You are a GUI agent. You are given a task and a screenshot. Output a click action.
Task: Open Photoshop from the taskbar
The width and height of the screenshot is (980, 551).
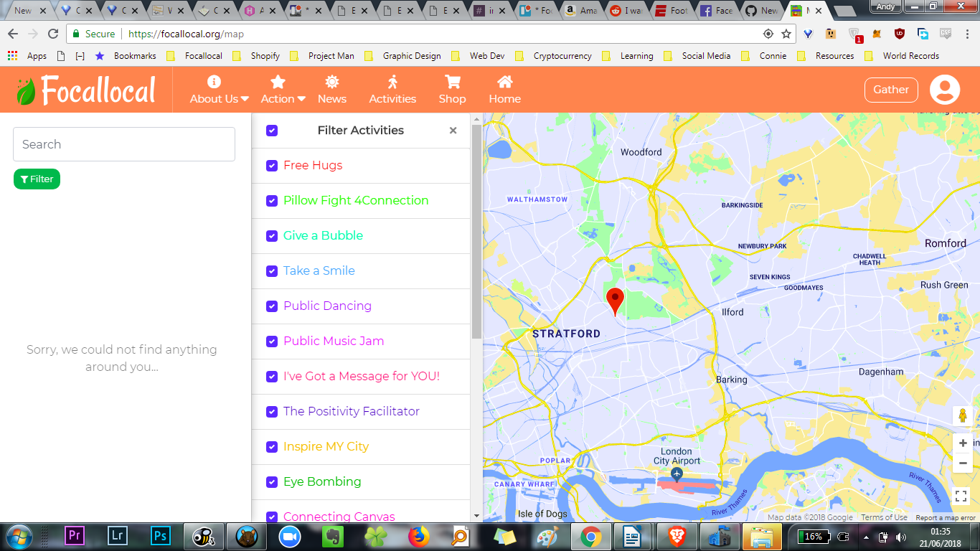161,536
